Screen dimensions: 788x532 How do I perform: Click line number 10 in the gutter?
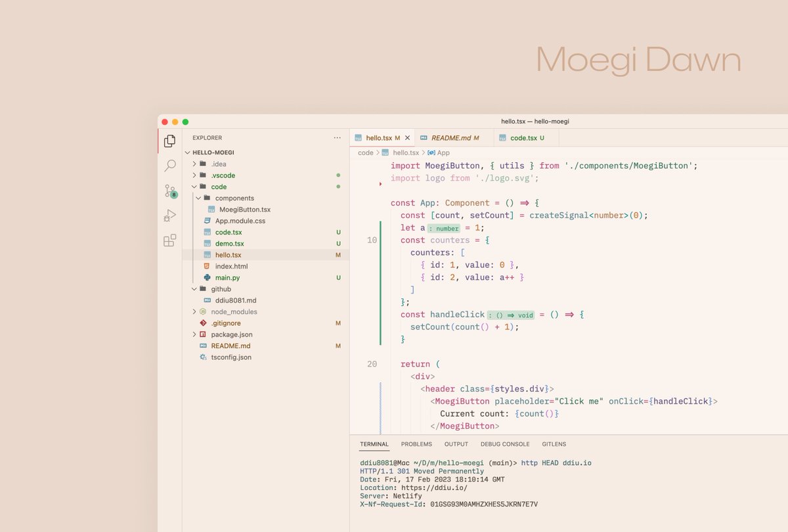372,240
